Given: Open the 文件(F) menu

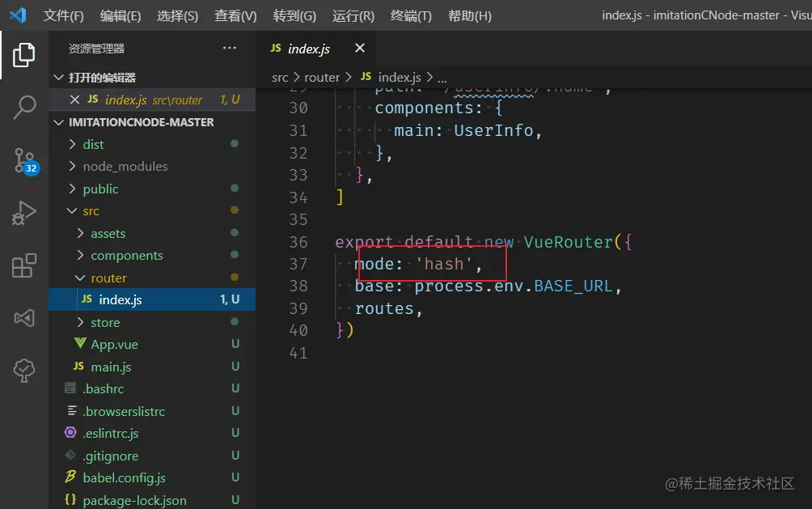Looking at the screenshot, I should pyautogui.click(x=63, y=15).
